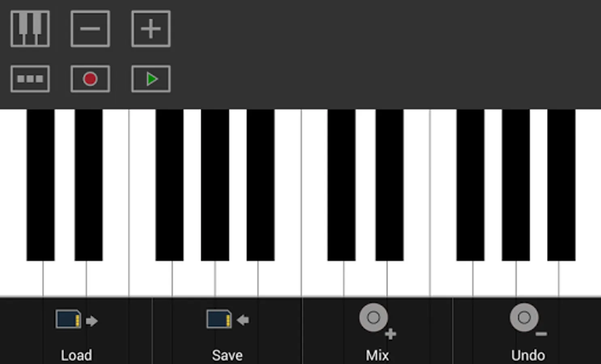601x364 pixels.
Task: Play back with the green triangle button
Action: coord(151,79)
